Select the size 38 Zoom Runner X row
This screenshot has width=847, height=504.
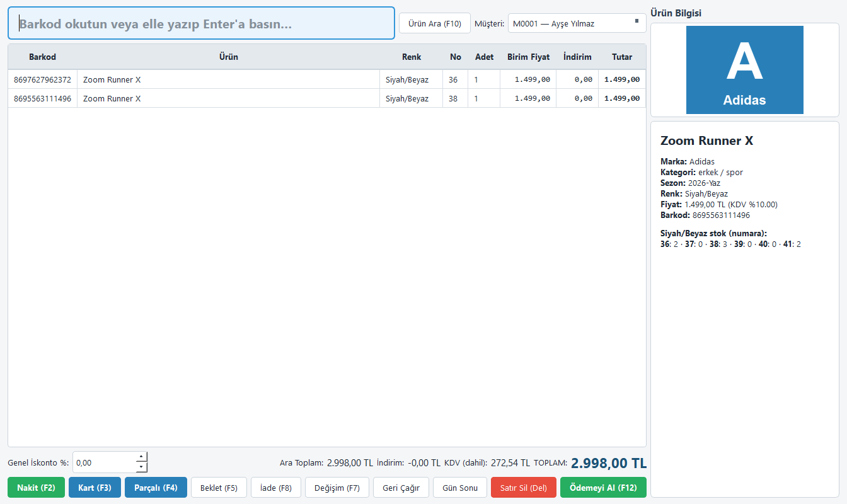(x=326, y=98)
